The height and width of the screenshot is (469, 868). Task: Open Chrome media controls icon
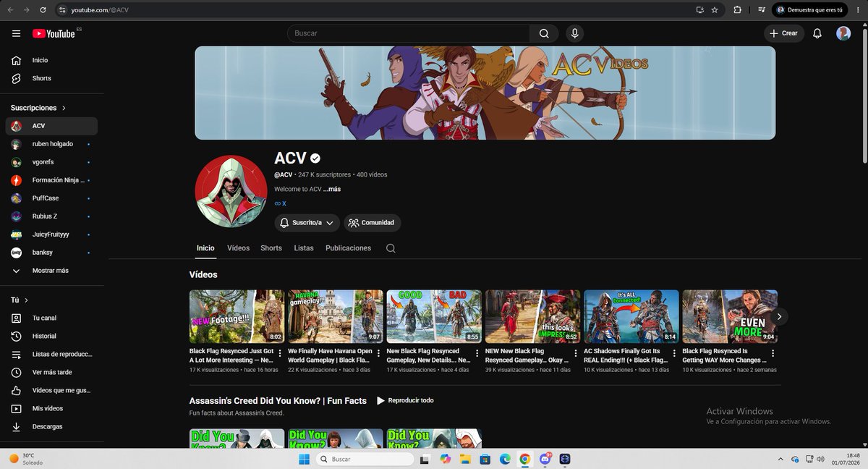pyautogui.click(x=762, y=10)
